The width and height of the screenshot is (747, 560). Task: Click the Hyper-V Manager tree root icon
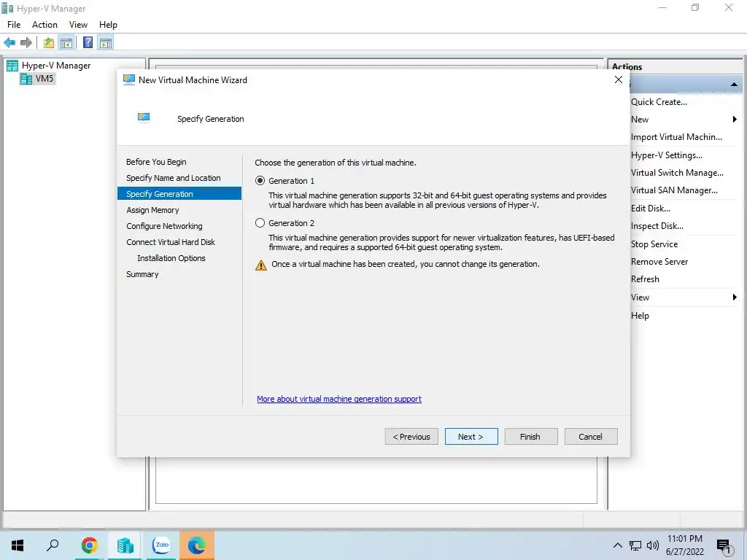tap(12, 66)
